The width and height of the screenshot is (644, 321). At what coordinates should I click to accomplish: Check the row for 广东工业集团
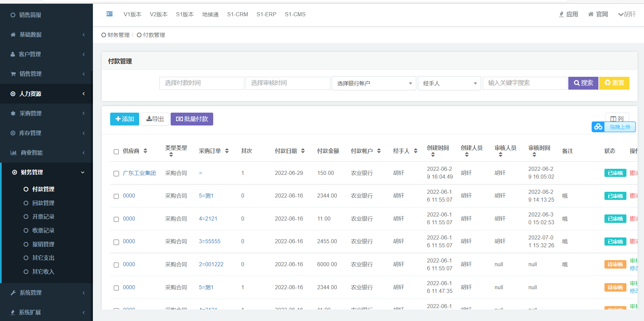[116, 174]
